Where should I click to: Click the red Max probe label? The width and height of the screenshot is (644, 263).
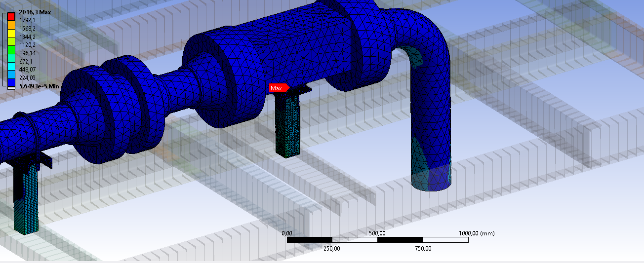pos(278,88)
